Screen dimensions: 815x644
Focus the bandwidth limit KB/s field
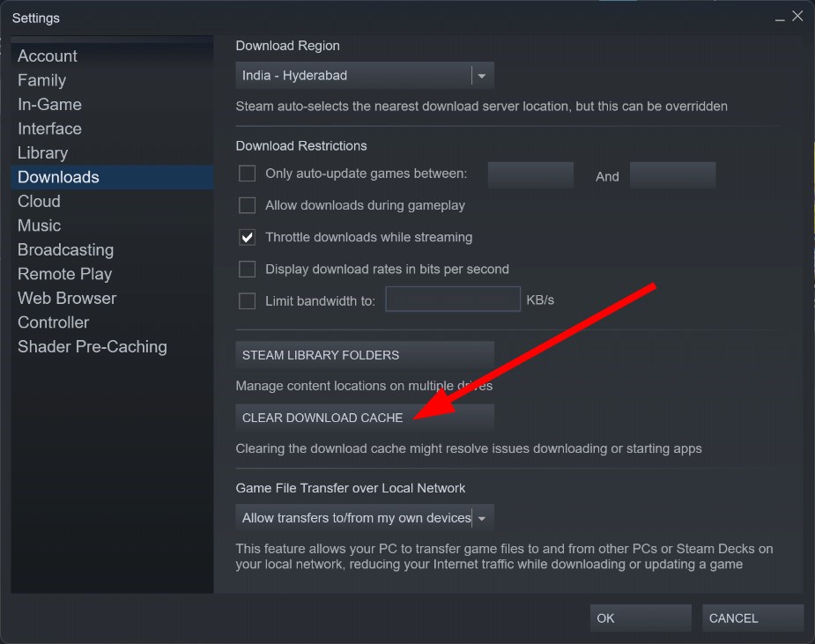[x=453, y=300]
